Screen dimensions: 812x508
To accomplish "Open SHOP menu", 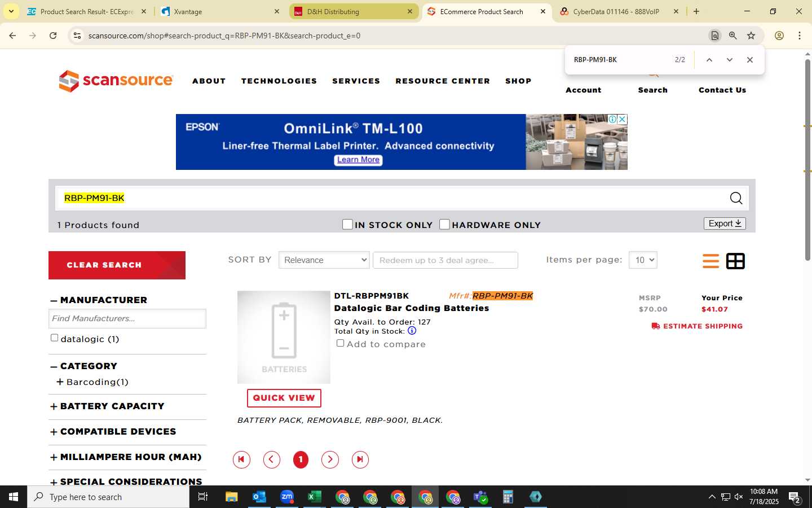I will pos(518,81).
